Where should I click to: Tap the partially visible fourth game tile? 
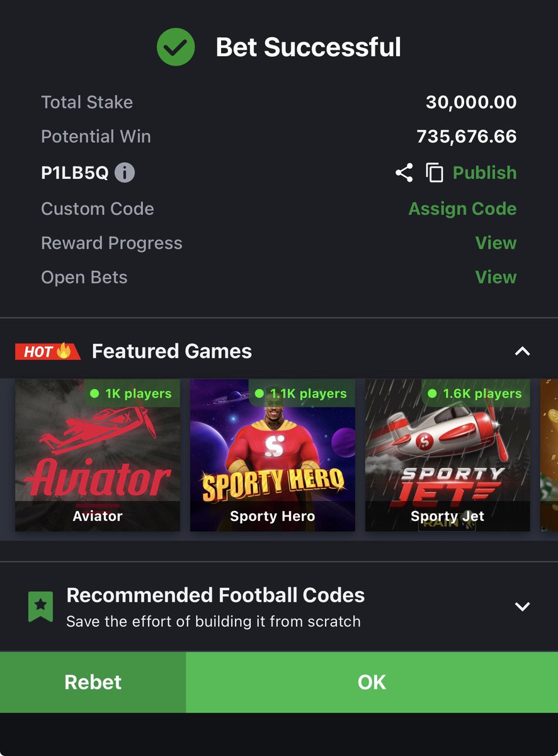[x=549, y=455]
